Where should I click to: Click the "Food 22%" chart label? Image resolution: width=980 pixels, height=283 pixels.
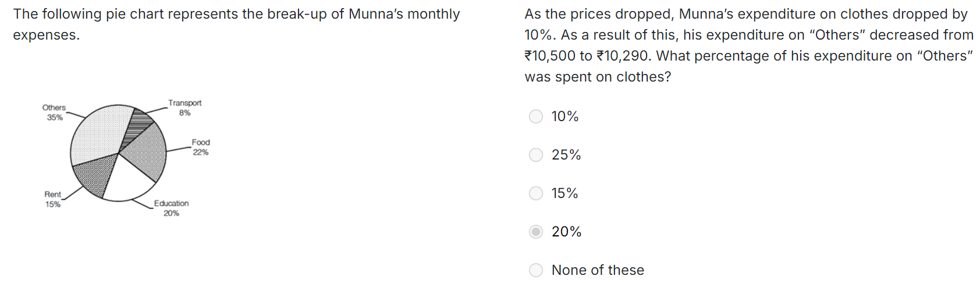[201, 147]
